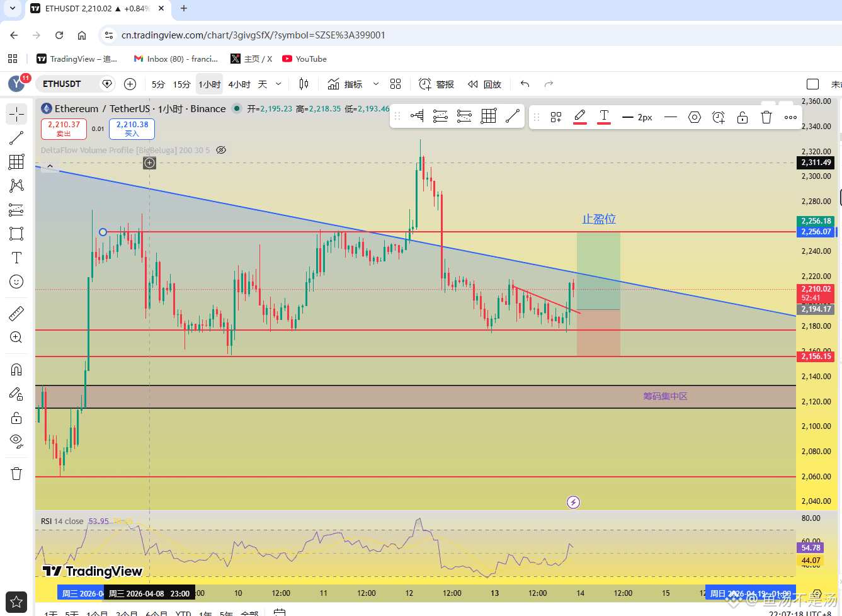Create a 警报 alert
This screenshot has width=842, height=616.
[436, 84]
